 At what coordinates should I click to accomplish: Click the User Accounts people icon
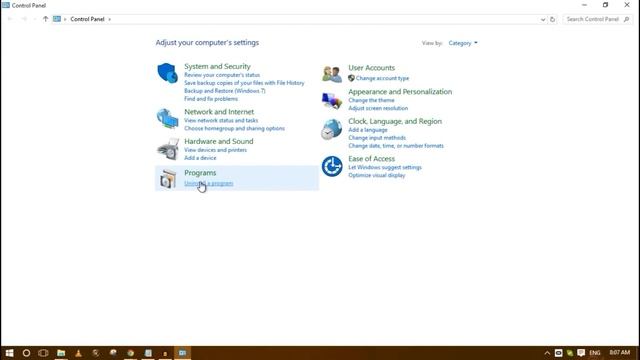(332, 74)
